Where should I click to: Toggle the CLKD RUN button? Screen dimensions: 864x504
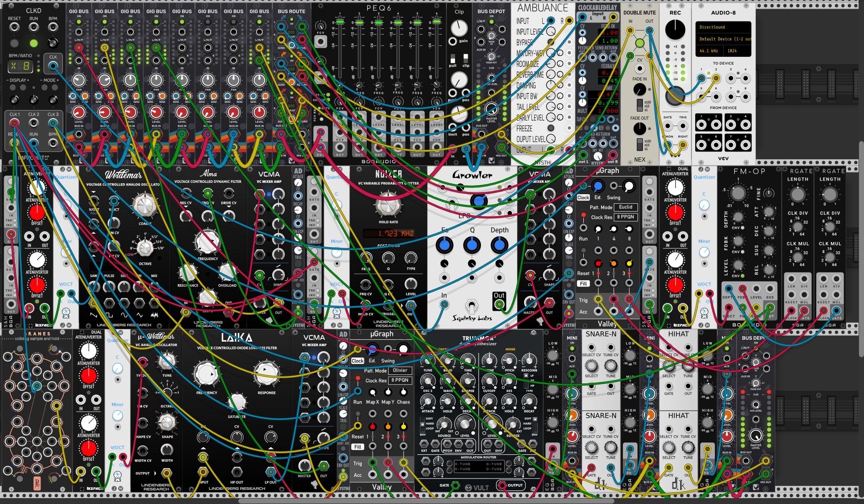tap(34, 43)
